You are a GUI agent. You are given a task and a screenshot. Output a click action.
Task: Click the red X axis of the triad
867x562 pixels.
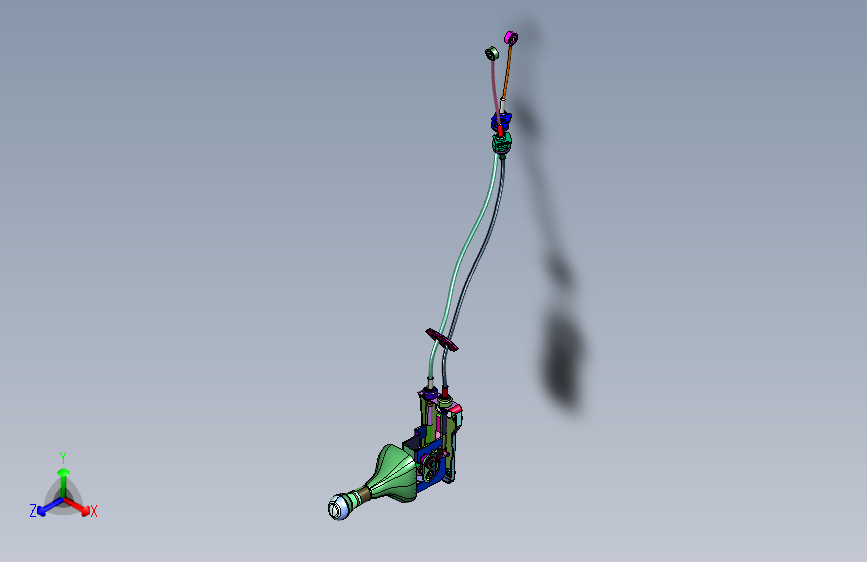77,506
